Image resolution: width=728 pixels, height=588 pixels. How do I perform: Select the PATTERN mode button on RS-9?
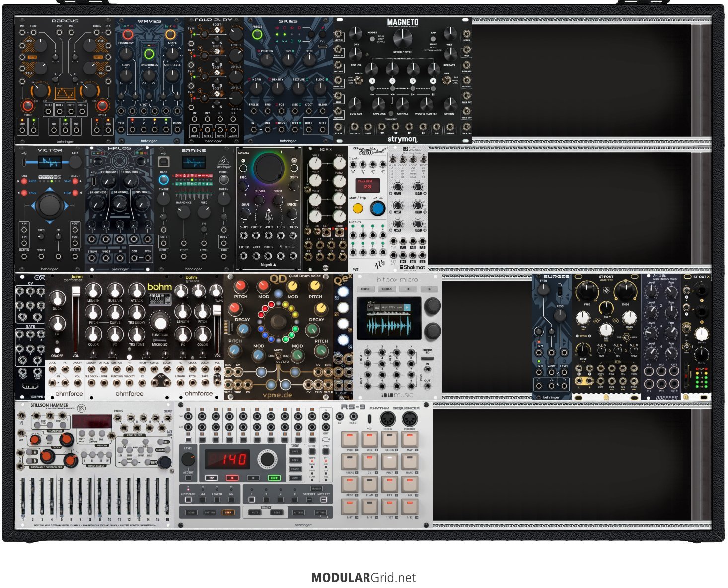[x=210, y=512]
